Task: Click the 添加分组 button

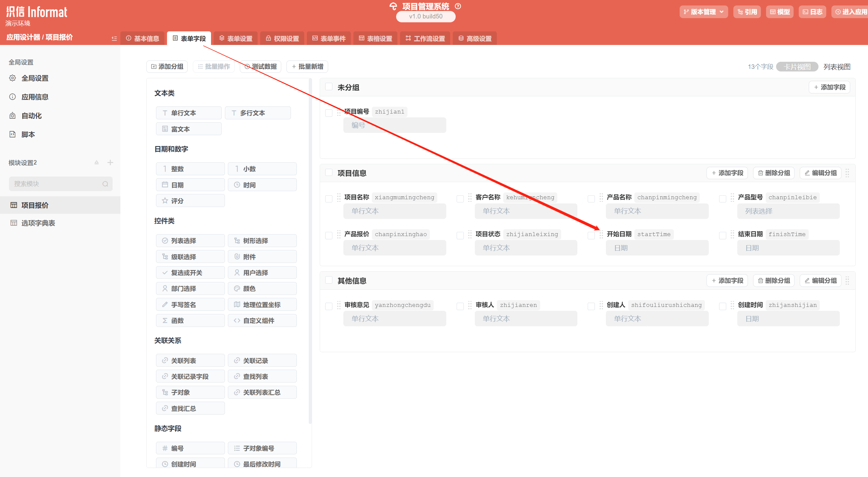Action: [167, 66]
